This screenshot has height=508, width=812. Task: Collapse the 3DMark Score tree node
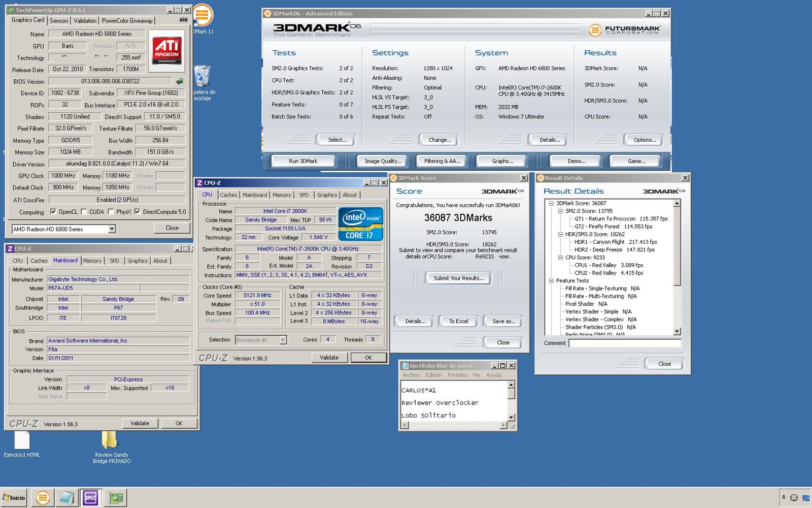pyautogui.click(x=551, y=203)
